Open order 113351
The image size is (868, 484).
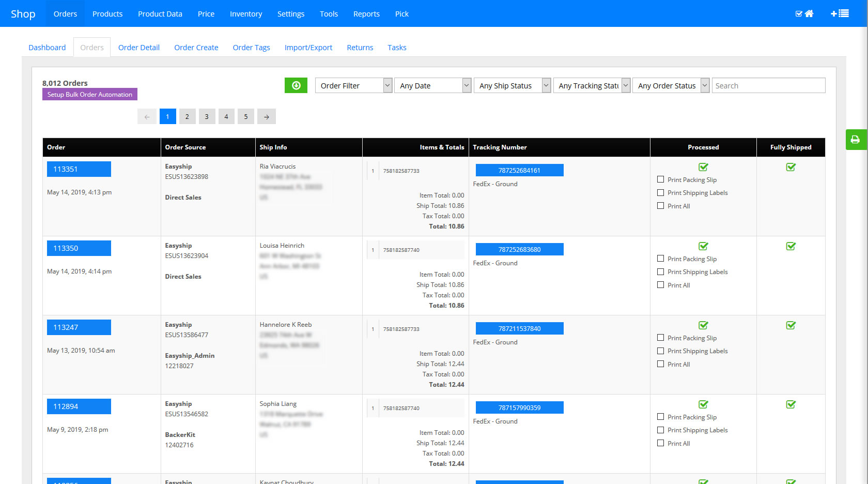coord(79,169)
